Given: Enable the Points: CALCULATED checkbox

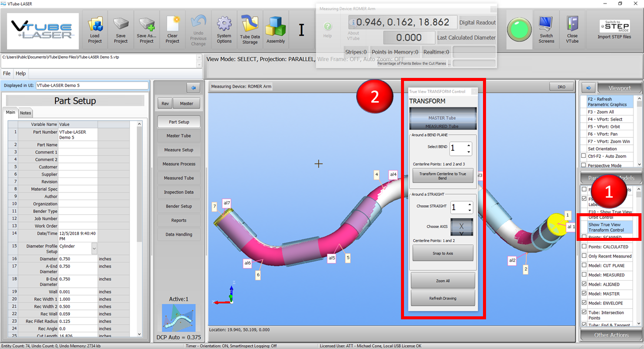Looking at the screenshot, I should pyautogui.click(x=584, y=247).
